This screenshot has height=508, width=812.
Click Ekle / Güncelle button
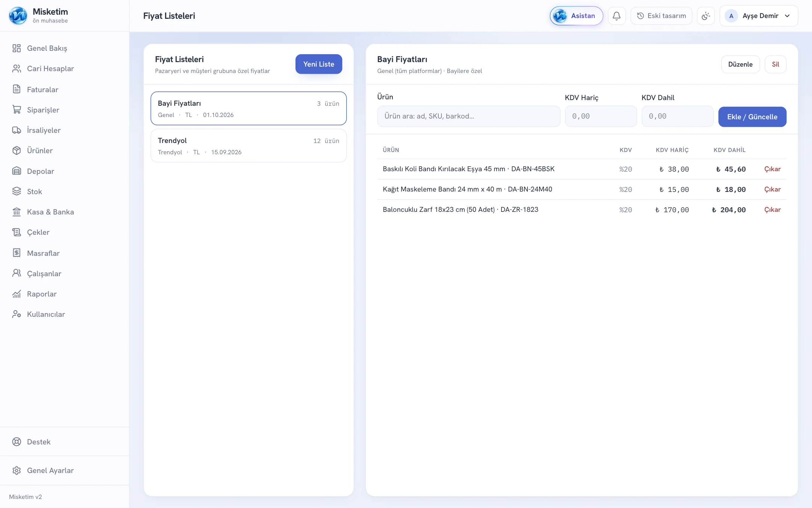752,117
